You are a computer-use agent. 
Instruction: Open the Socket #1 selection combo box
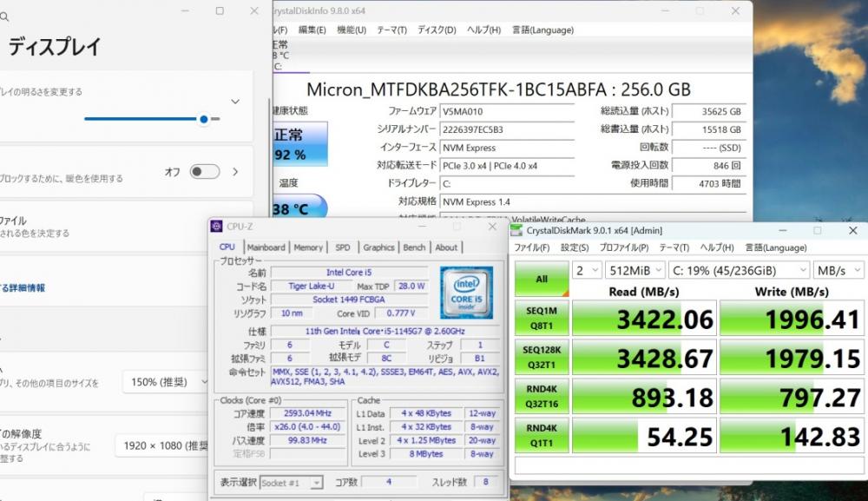pyautogui.click(x=291, y=483)
